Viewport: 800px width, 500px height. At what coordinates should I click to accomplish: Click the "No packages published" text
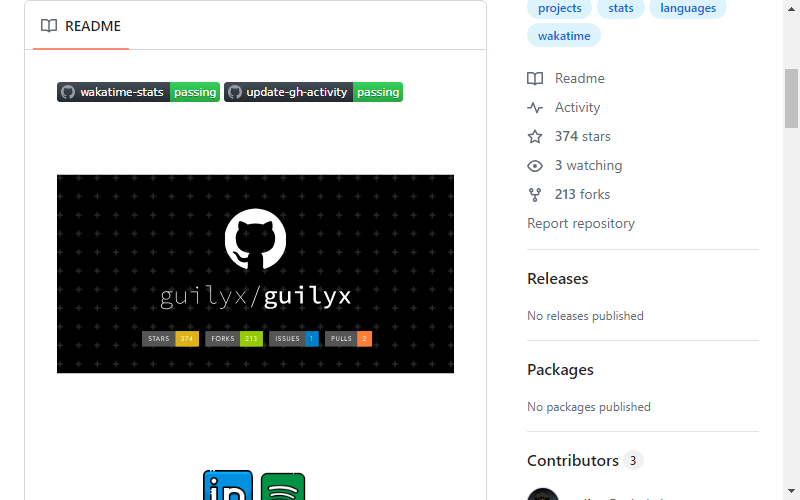point(589,407)
